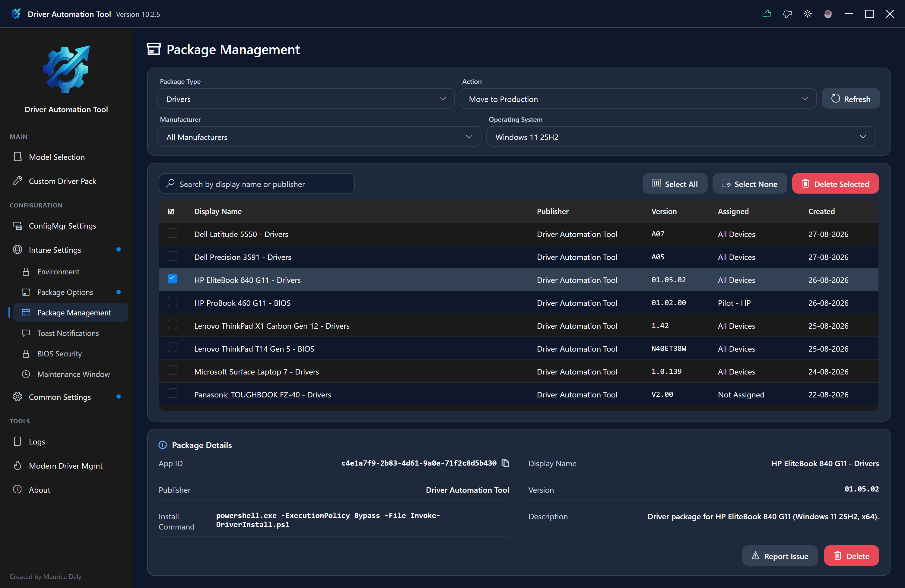This screenshot has width=905, height=588.
Task: Open ConfigMgr Settings
Action: point(62,226)
